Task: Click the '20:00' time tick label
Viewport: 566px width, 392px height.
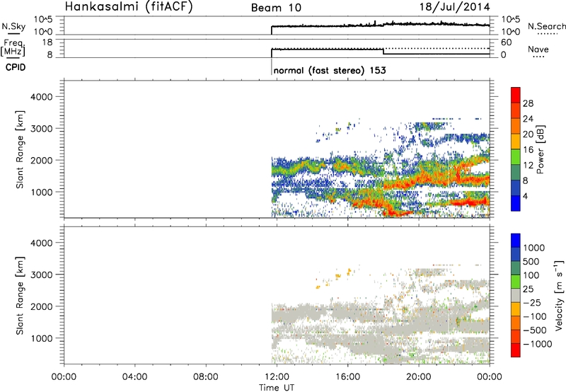Action: [419, 377]
